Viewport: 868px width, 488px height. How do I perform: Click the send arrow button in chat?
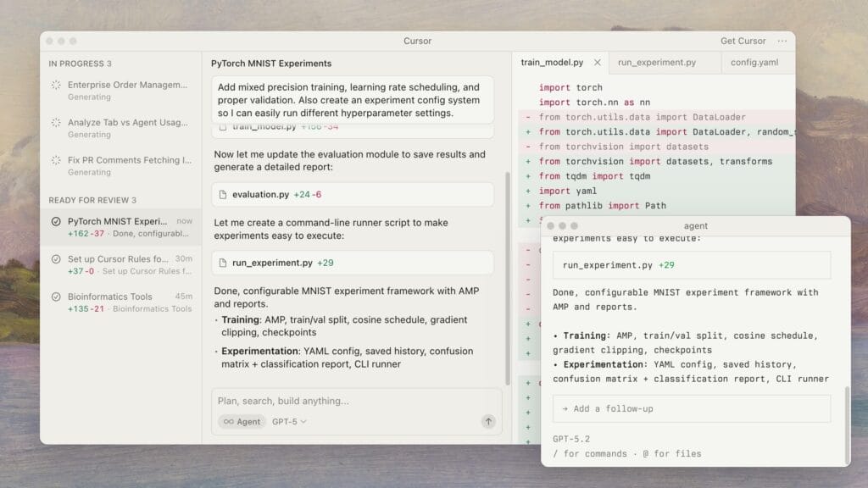pos(488,421)
